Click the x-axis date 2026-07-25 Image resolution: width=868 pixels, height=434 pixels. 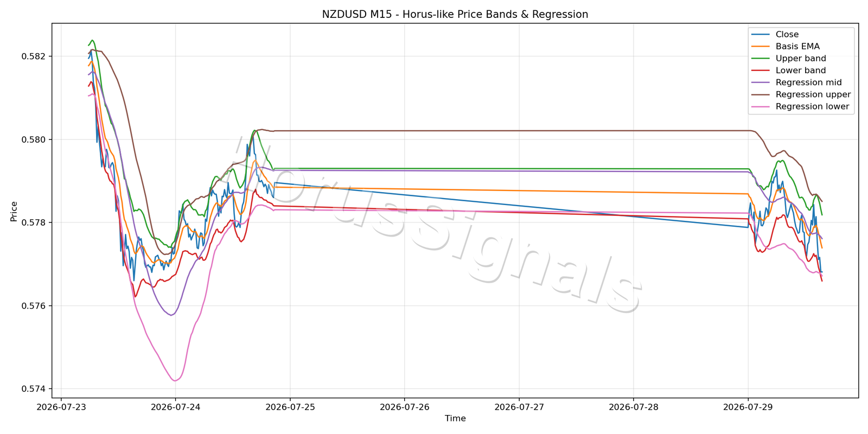(x=290, y=406)
